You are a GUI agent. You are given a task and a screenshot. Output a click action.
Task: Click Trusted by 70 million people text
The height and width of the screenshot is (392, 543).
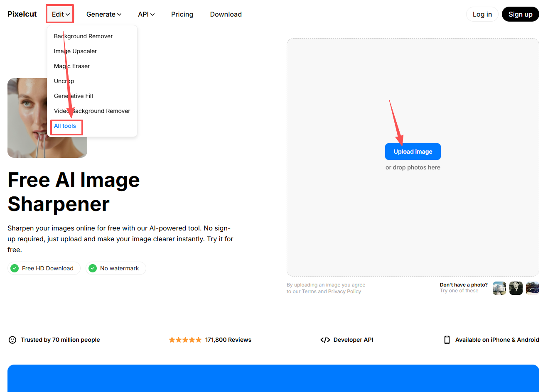point(60,340)
